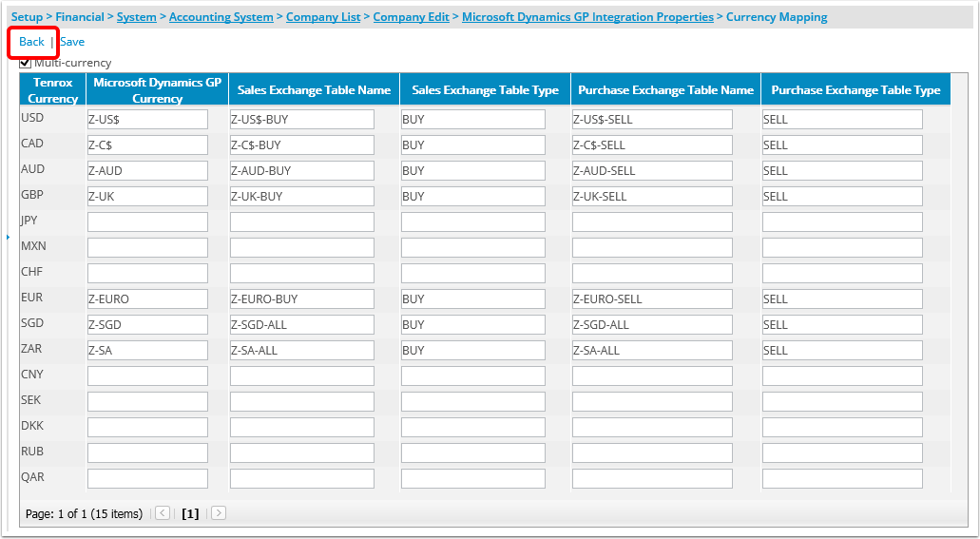980x539 pixels.
Task: Click empty JPY GP currency field
Action: tap(147, 222)
